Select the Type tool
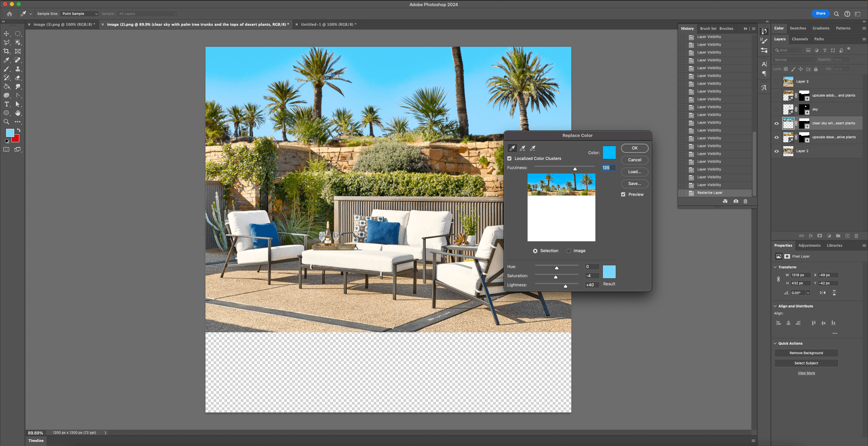 [x=6, y=104]
